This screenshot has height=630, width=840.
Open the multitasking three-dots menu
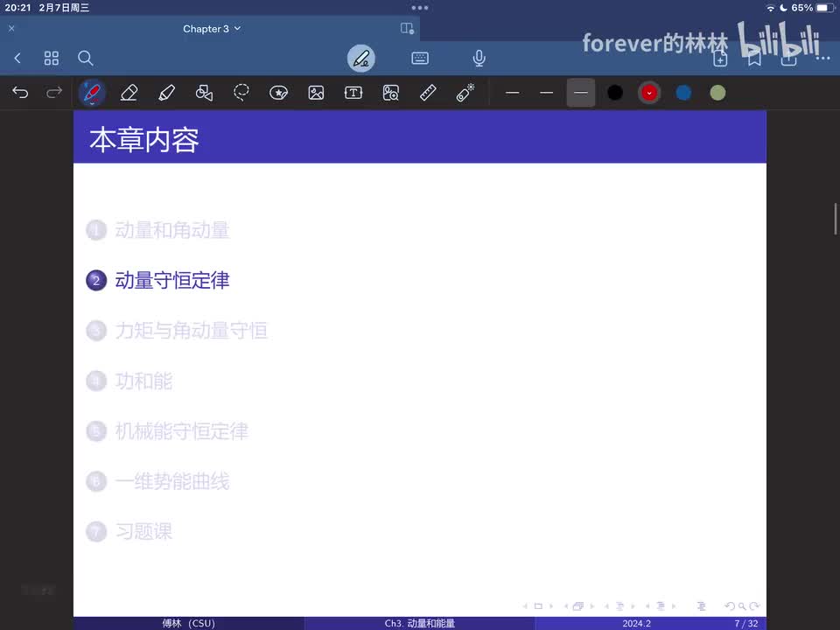tap(420, 8)
